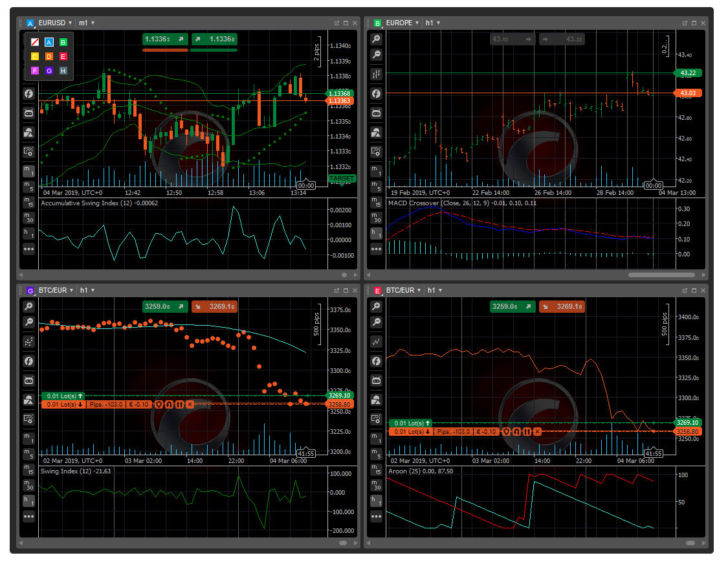Detach the EURUSD chart with the pop-out icon

click(336, 23)
